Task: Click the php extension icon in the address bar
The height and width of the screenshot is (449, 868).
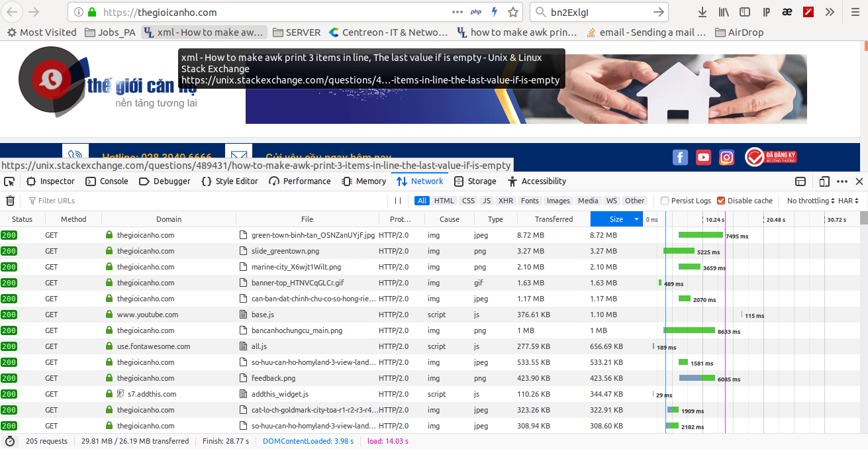Action: tap(476, 12)
